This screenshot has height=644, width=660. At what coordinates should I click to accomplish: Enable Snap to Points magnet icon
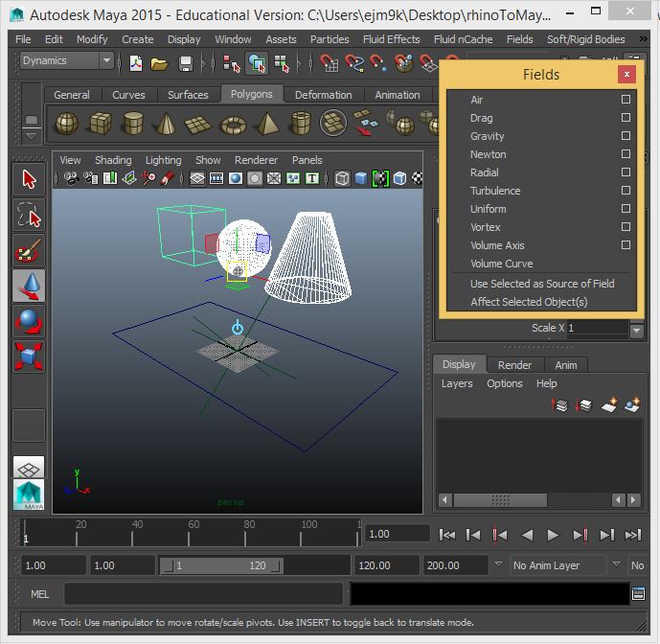coord(378,63)
